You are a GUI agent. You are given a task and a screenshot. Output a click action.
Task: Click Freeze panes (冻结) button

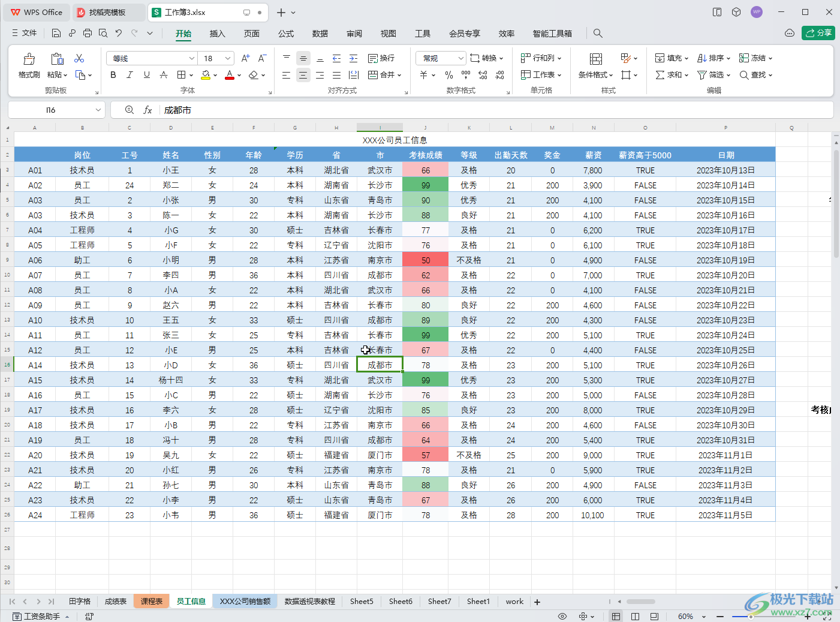755,58
